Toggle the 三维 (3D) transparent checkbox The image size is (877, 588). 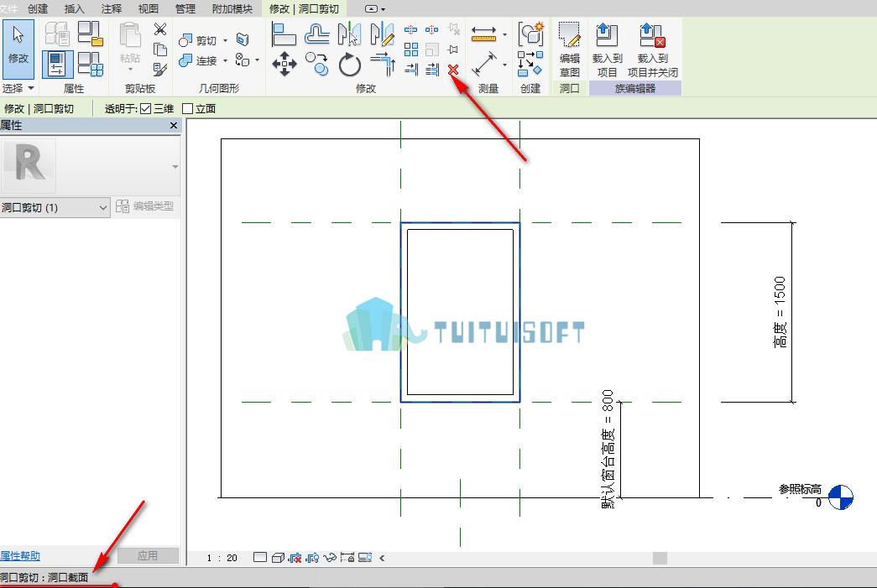click(146, 108)
